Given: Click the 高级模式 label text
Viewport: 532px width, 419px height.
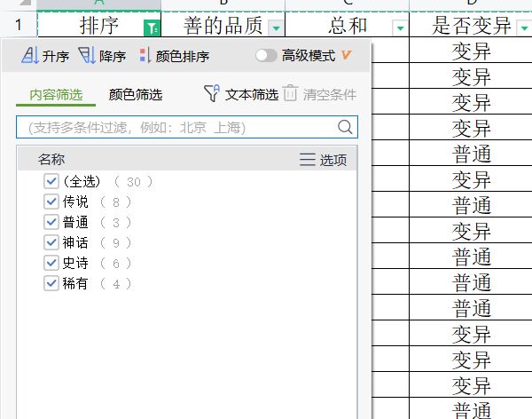Looking at the screenshot, I should [x=309, y=56].
